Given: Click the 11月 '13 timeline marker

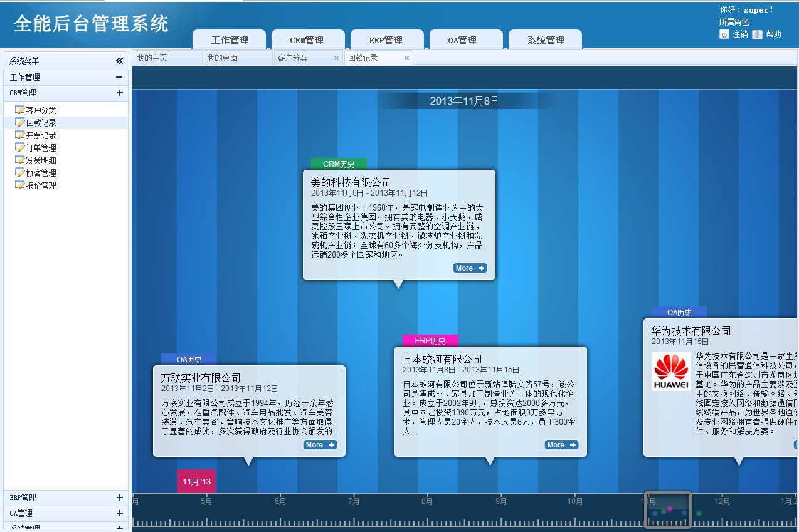Looking at the screenshot, I should 196,481.
